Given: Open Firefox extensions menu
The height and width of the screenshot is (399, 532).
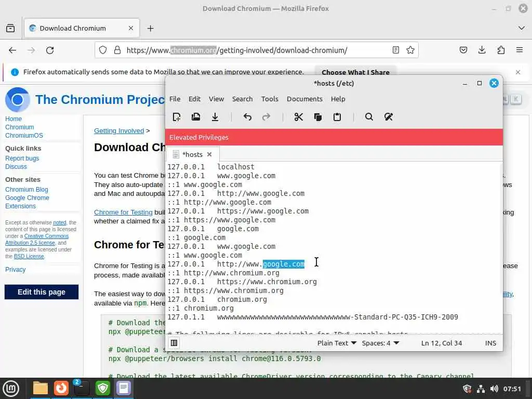Looking at the screenshot, I should click(x=501, y=50).
